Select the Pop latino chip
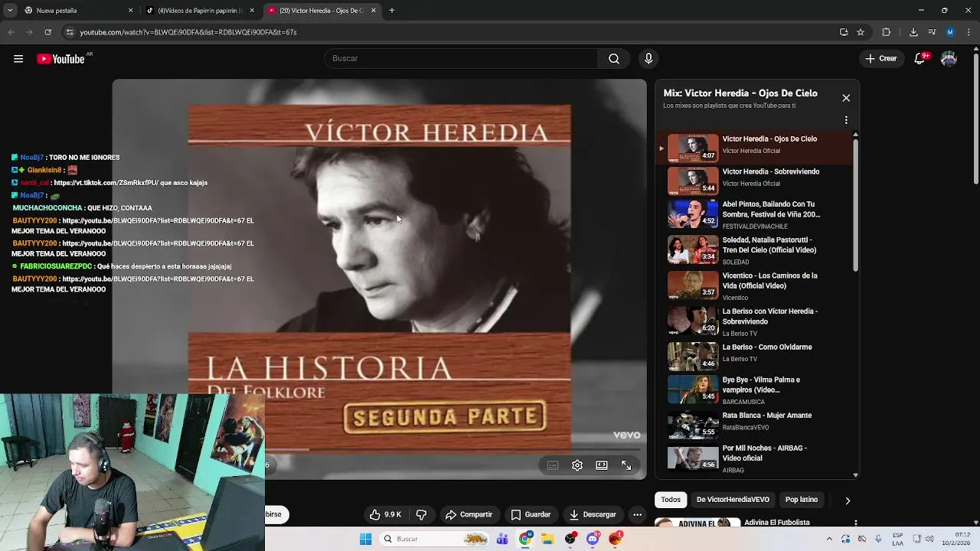The height and width of the screenshot is (551, 980). [802, 500]
